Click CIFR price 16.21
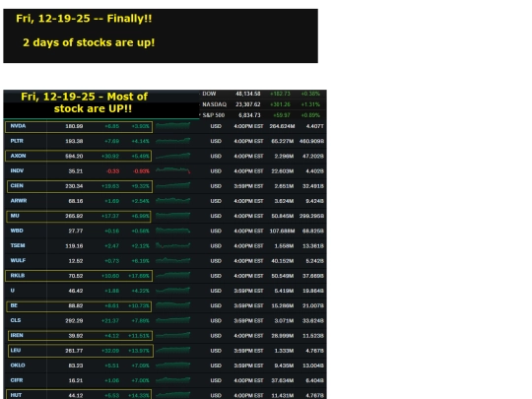This screenshot has width=532, height=399. (x=76, y=380)
